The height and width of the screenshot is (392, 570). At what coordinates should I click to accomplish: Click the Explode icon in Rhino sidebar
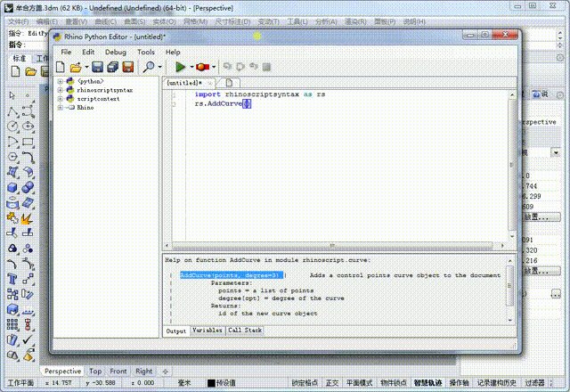pyautogui.click(x=28, y=218)
